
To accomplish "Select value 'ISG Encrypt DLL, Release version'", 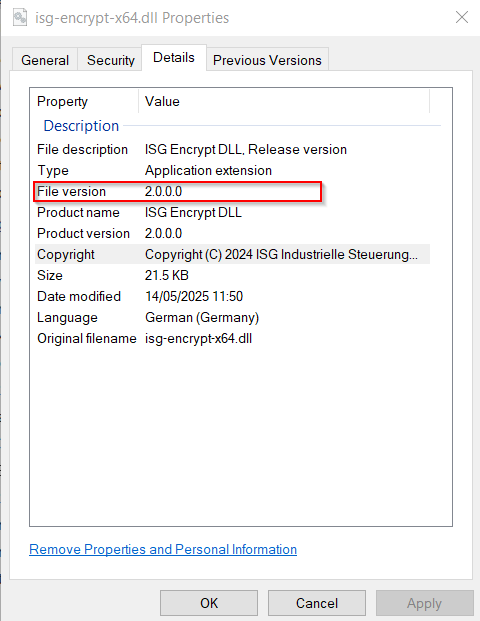I will coord(246,149).
